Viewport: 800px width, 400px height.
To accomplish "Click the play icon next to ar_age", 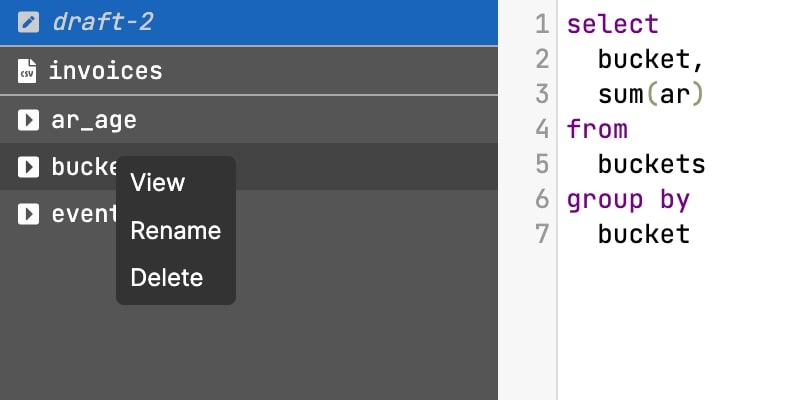I will (x=28, y=120).
